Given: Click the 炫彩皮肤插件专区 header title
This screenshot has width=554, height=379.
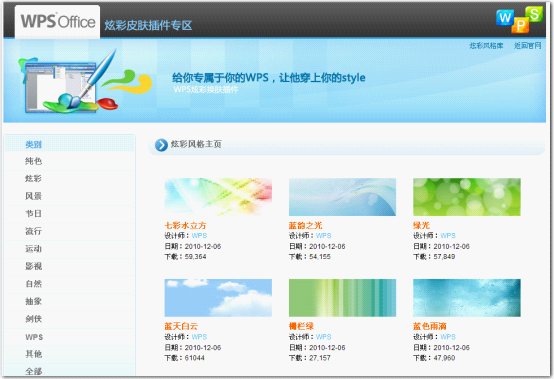Looking at the screenshot, I should 148,25.
